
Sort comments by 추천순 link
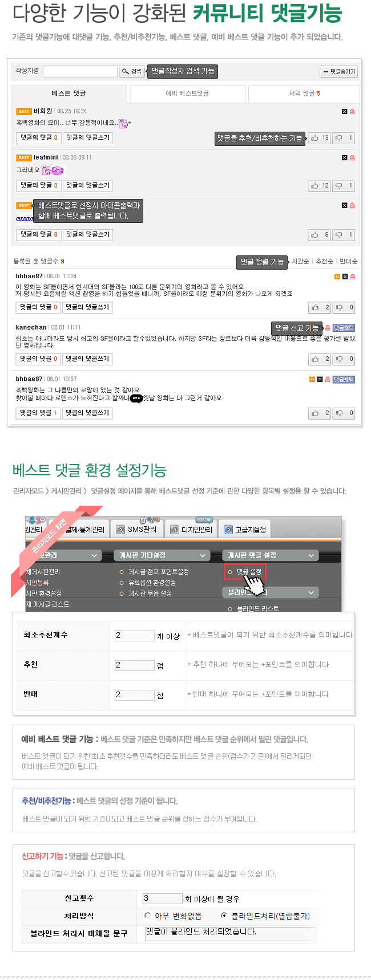pos(324,262)
